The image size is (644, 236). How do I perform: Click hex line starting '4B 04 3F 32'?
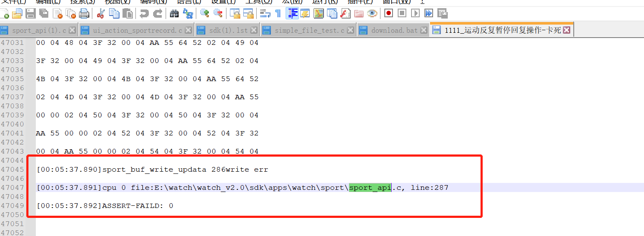[148, 79]
